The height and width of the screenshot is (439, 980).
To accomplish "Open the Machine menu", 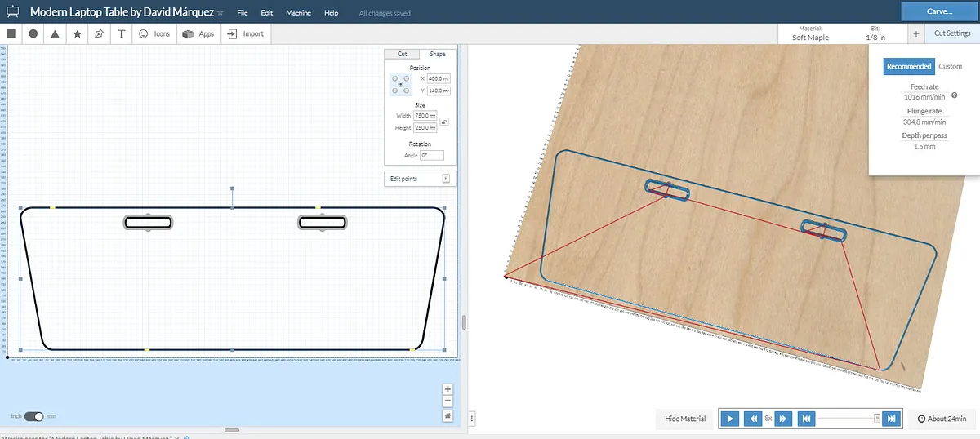I will pyautogui.click(x=298, y=13).
